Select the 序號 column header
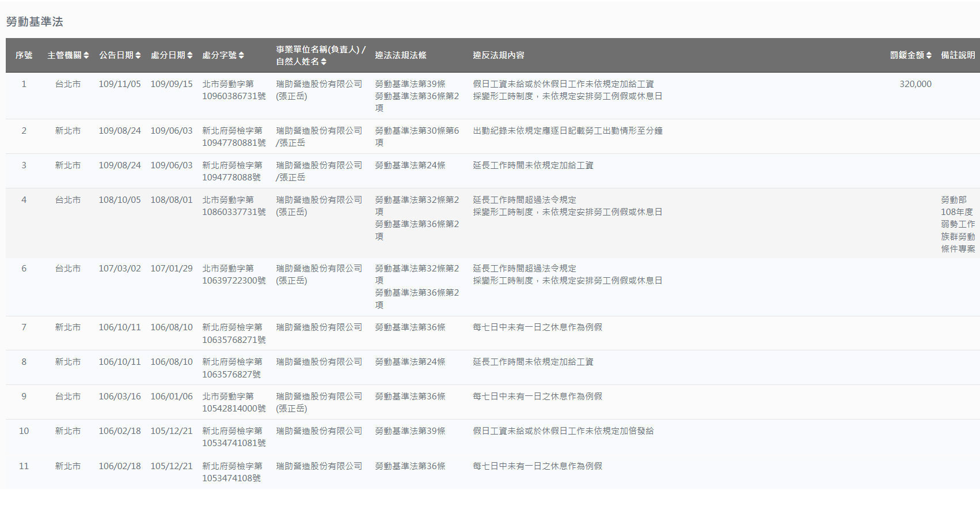 [24, 55]
